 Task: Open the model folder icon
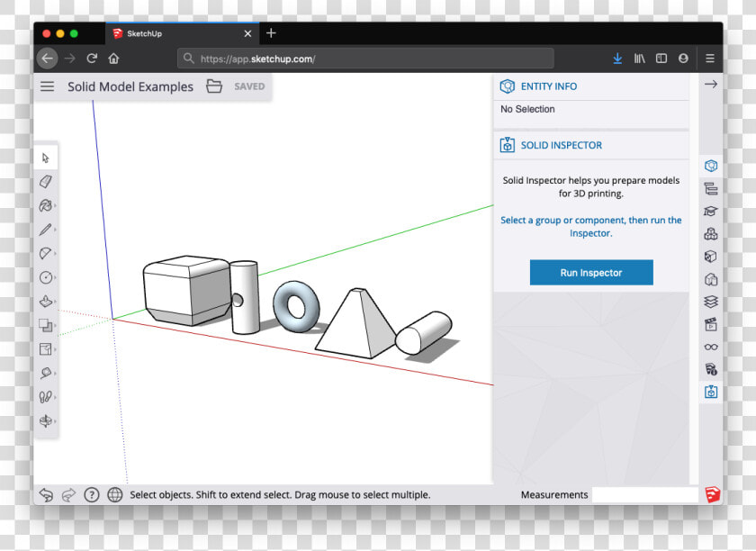(x=214, y=86)
